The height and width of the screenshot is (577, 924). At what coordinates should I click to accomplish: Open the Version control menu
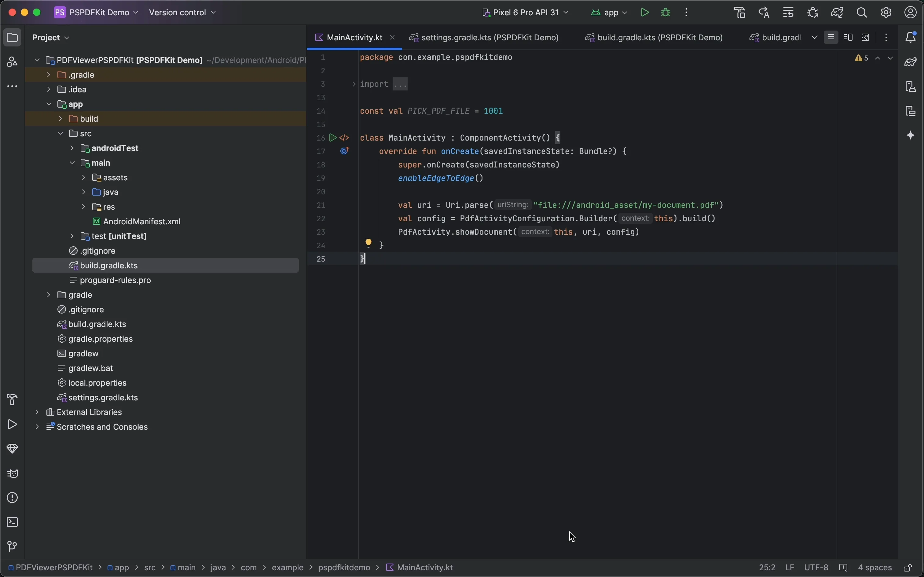[x=182, y=12]
